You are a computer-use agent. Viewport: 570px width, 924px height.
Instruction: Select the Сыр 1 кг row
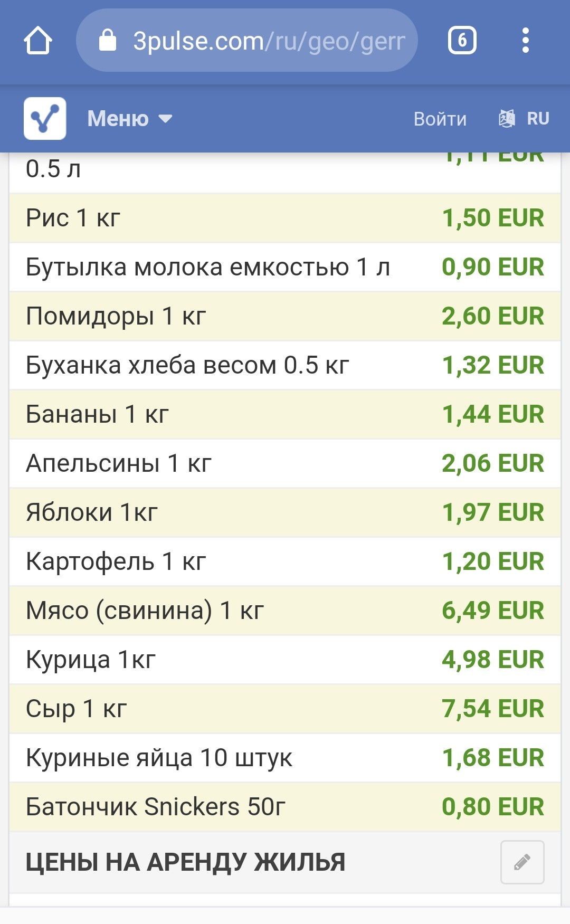285,709
